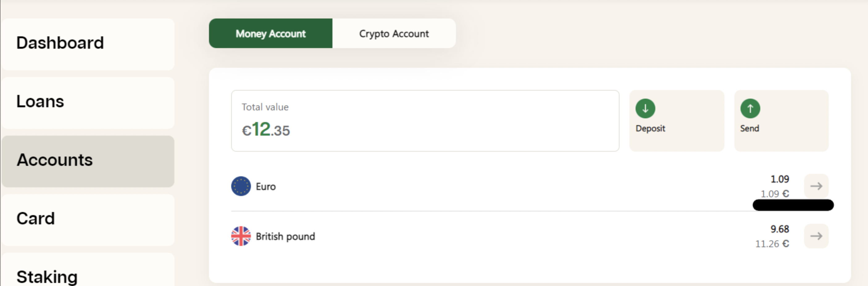Screen dimensions: 868x286
Task: Click the British pound row label
Action: point(286,236)
